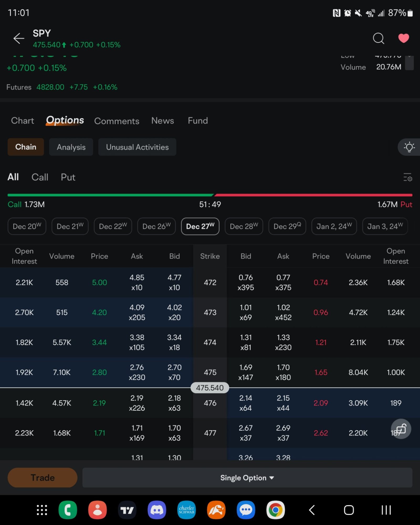Tap the 475.540 current price marker
The image size is (420, 525).
point(210,388)
